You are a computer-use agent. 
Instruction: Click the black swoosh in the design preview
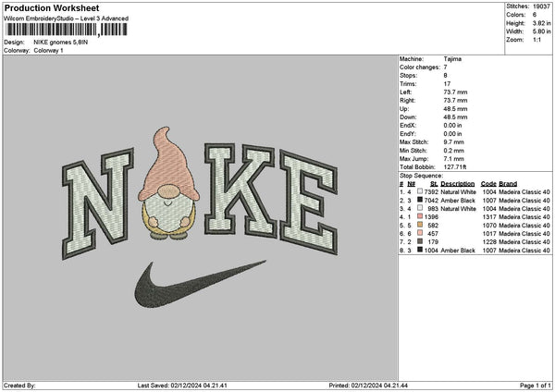tap(201, 284)
